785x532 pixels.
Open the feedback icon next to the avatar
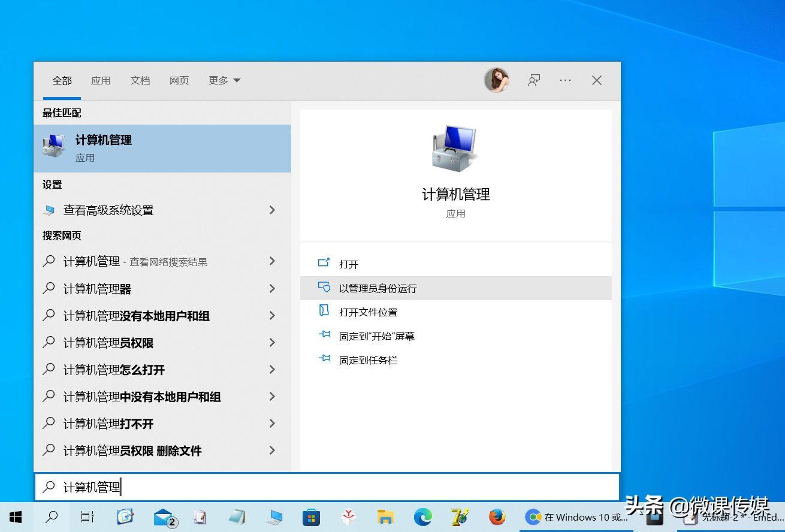(x=533, y=80)
